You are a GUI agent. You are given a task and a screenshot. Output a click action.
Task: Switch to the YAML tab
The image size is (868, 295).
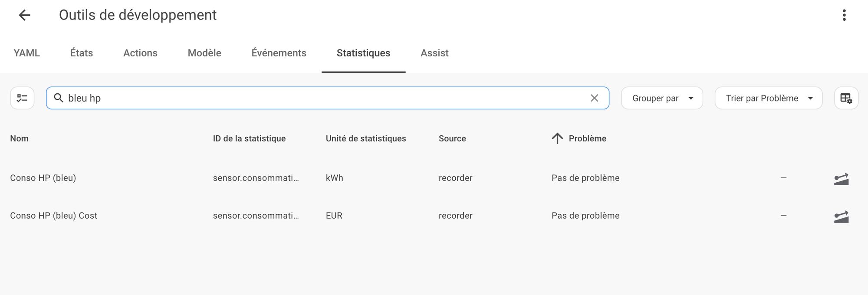pos(26,53)
